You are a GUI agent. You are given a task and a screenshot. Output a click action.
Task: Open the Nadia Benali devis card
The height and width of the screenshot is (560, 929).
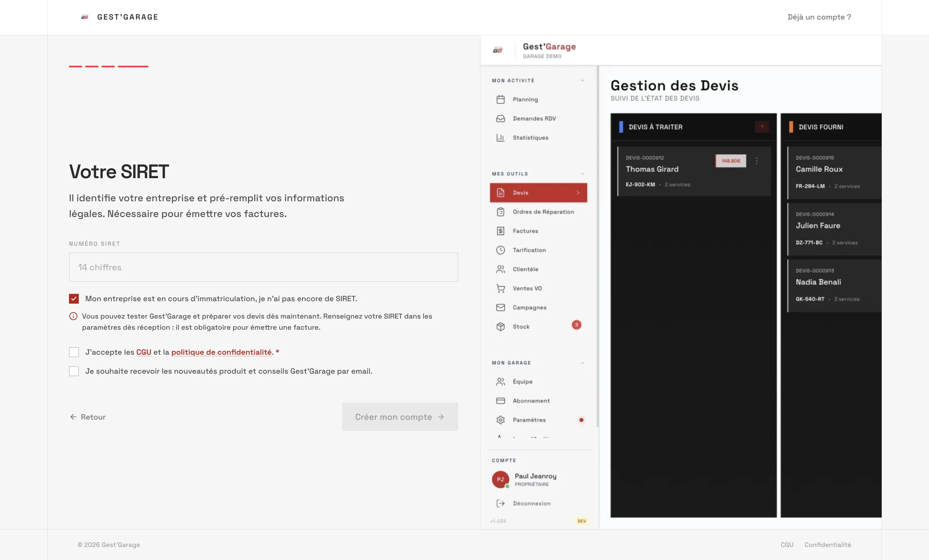point(834,286)
